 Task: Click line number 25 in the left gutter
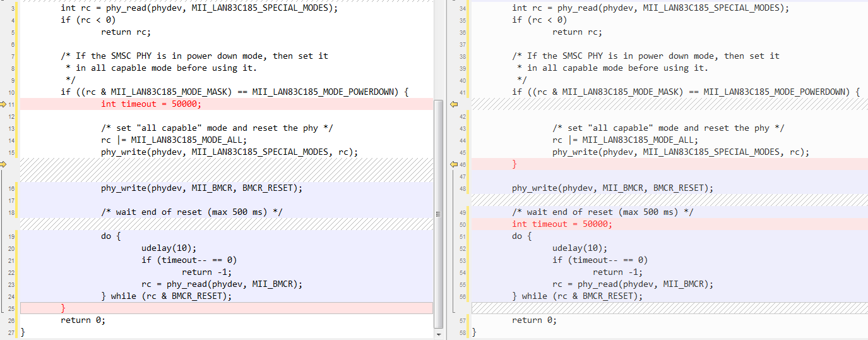pyautogui.click(x=11, y=309)
